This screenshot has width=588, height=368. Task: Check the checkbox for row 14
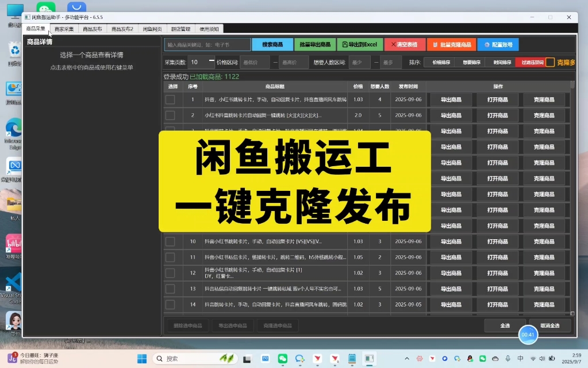point(170,305)
